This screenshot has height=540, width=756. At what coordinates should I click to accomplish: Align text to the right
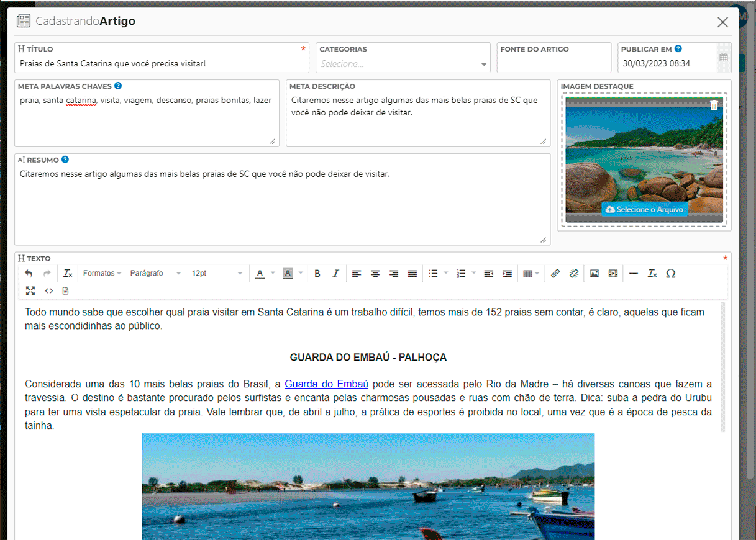394,273
